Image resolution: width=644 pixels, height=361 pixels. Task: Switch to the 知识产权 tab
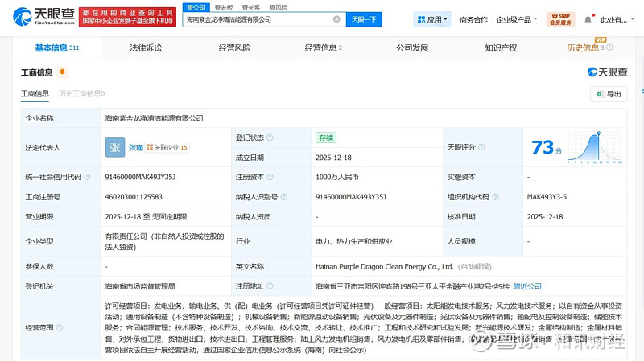tap(501, 48)
